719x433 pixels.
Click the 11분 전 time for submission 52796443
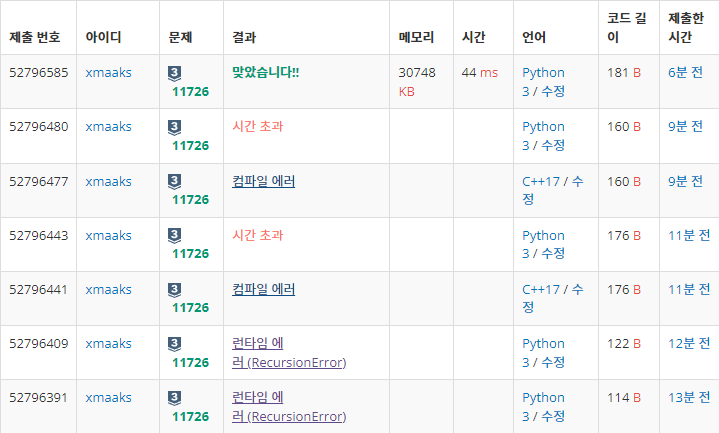689,236
